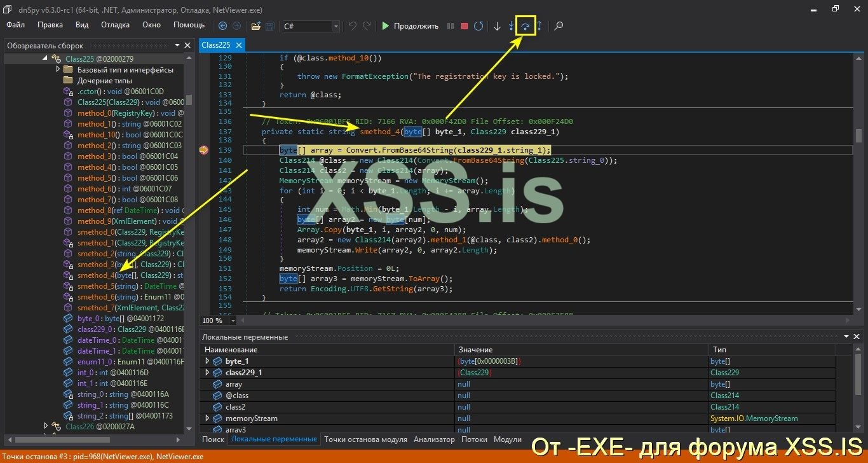868x463 pixels.
Task: Open the C# language dropdown
Action: pyautogui.click(x=336, y=26)
